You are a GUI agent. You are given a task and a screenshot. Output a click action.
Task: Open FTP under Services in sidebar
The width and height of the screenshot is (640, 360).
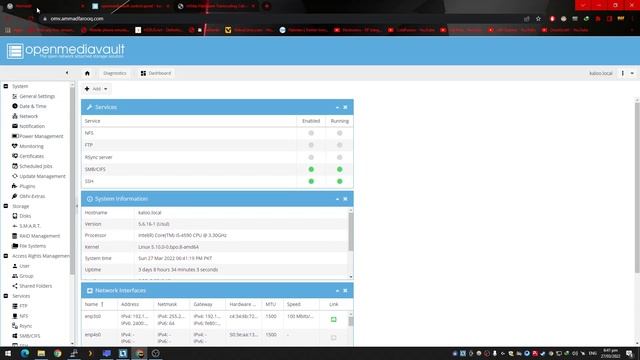click(23, 306)
